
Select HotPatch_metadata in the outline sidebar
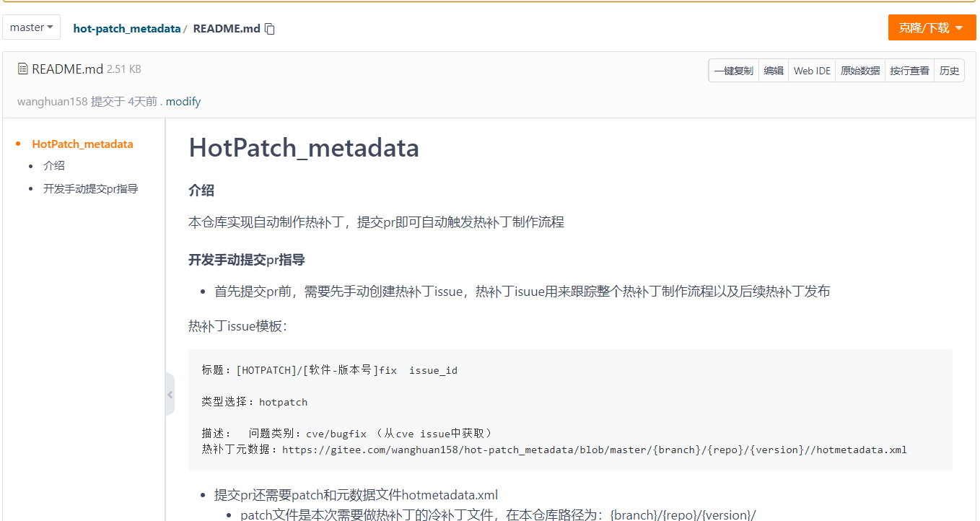pos(82,144)
